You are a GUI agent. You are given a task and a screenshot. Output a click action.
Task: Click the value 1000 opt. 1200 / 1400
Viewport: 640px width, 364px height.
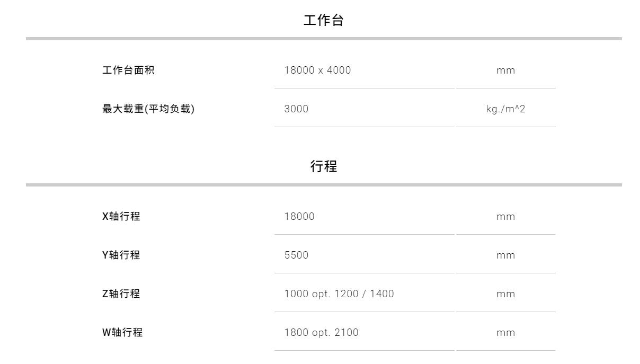339,294
